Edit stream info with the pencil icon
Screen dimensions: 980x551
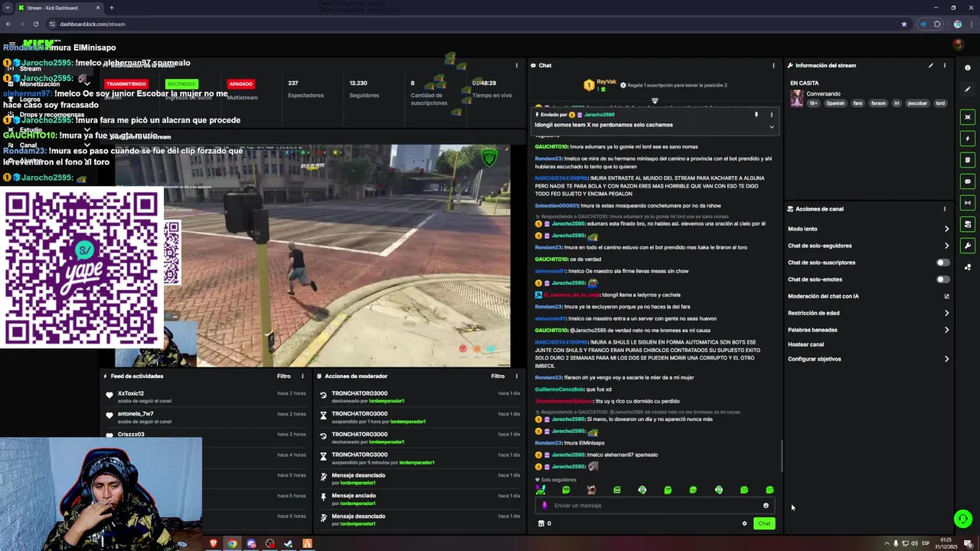pos(931,65)
